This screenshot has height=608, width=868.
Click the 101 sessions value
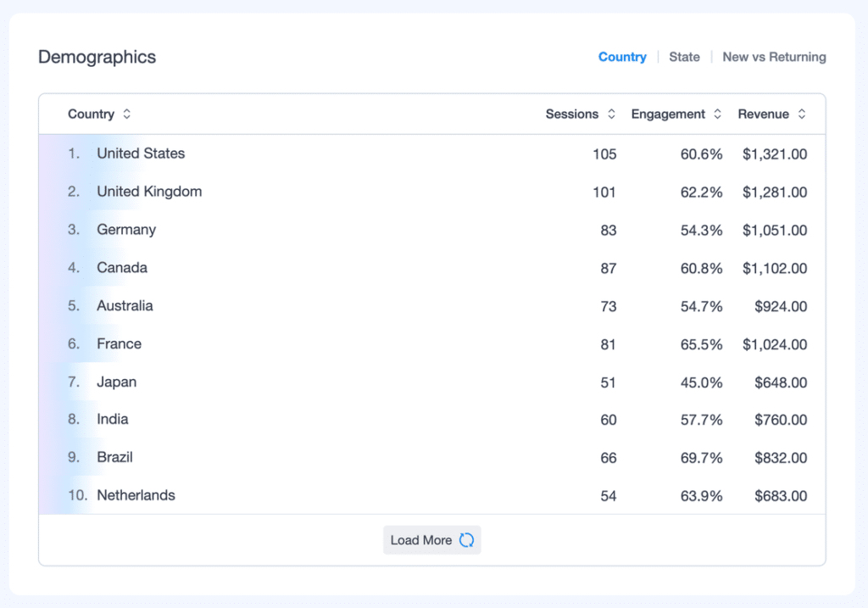604,192
